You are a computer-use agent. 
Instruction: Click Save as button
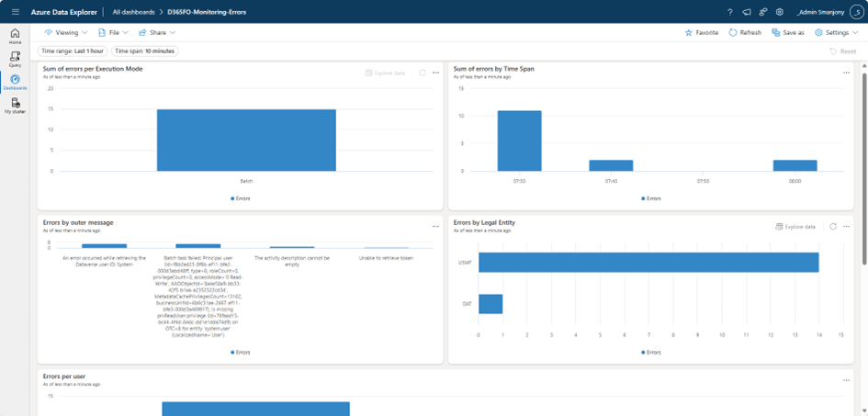[x=788, y=32]
